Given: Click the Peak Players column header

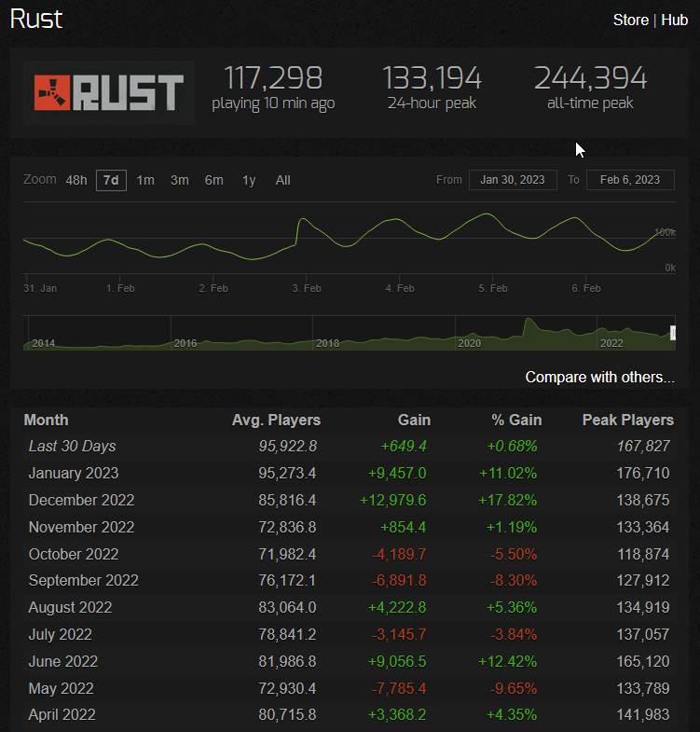Looking at the screenshot, I should click(628, 421).
